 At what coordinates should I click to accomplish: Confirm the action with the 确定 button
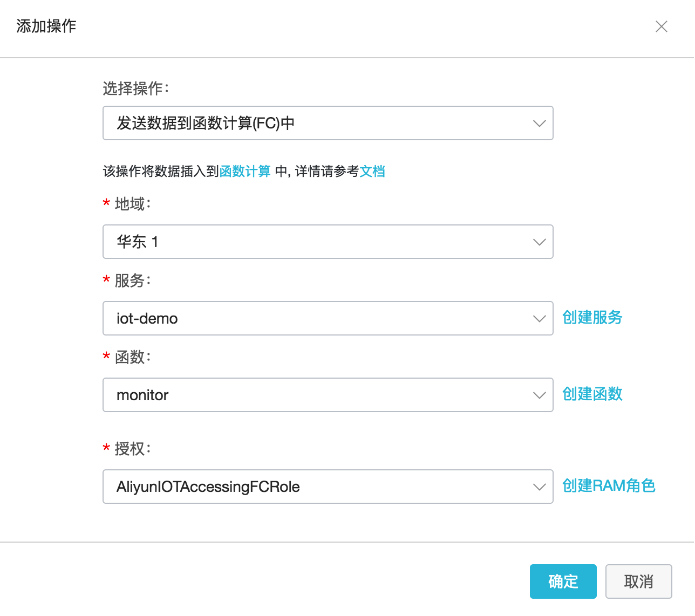click(x=563, y=581)
